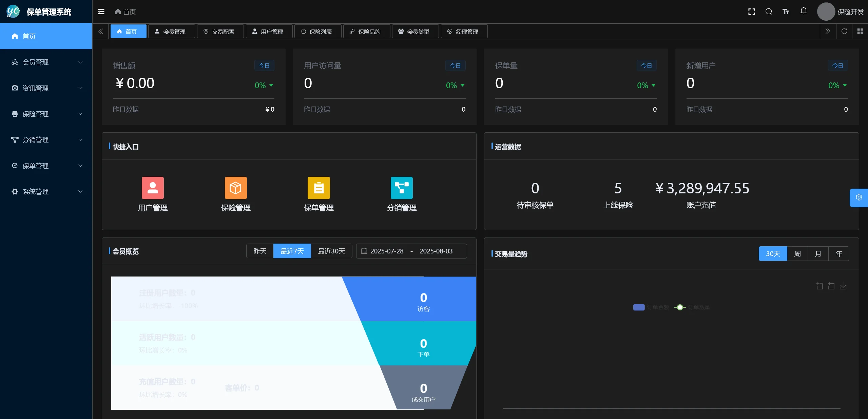Switch to the 保险列表 tab
This screenshot has height=419, width=868.
[317, 32]
